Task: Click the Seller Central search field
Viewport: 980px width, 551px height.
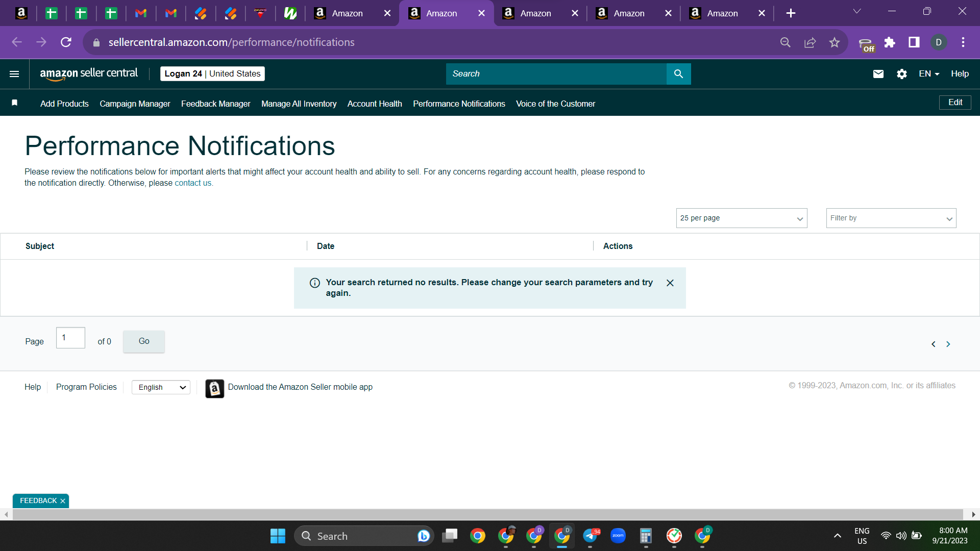Action: point(556,74)
